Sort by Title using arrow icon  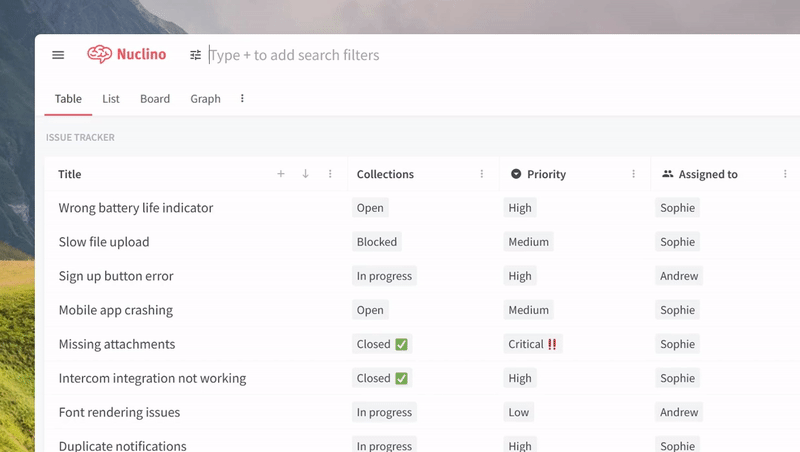305,174
